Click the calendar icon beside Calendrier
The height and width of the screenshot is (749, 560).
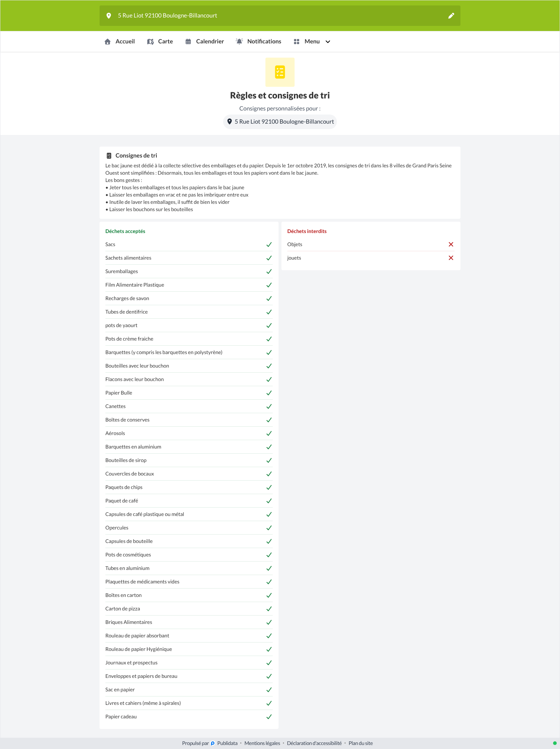(x=188, y=42)
